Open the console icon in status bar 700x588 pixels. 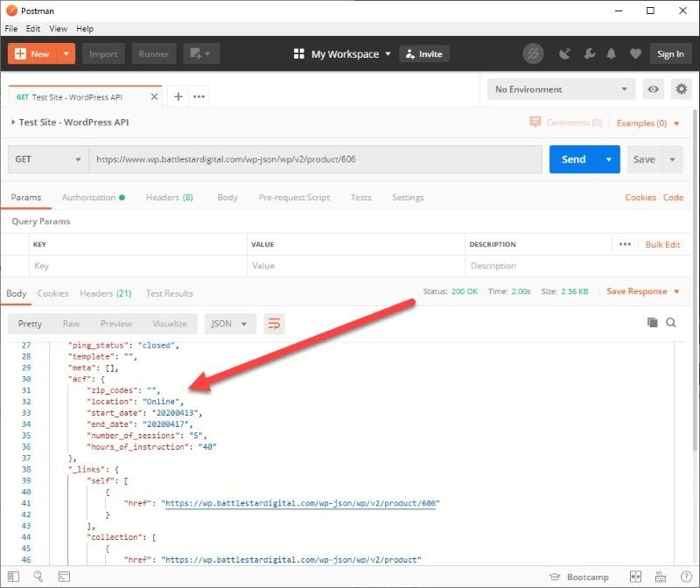pyautogui.click(x=64, y=577)
